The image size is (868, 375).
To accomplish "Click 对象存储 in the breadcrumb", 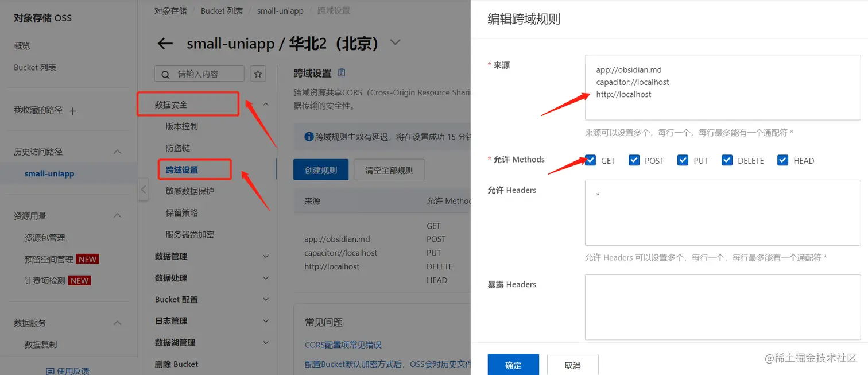I will (x=170, y=11).
